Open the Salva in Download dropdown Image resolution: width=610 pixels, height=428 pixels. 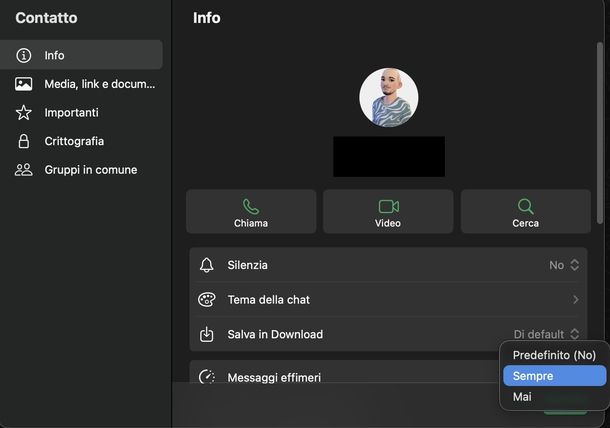[x=547, y=334]
